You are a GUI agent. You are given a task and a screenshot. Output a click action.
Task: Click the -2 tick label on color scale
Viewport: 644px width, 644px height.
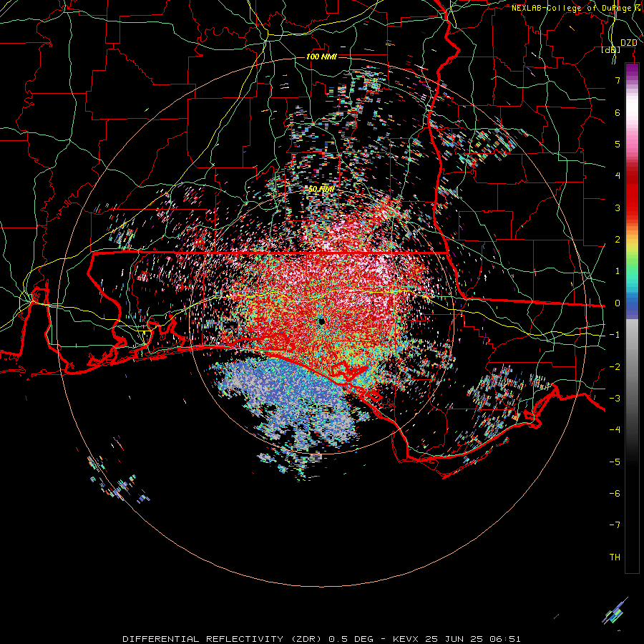click(x=615, y=367)
